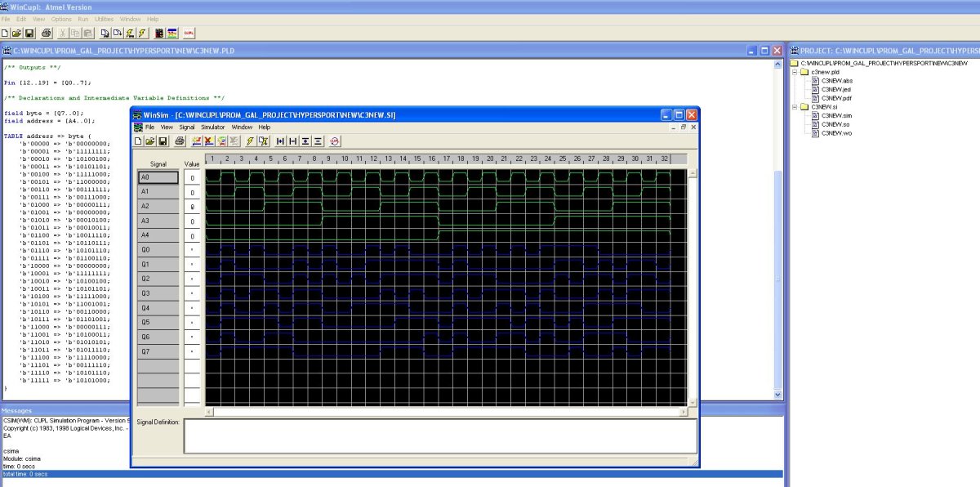Click WinSim waveform horizontal scrollbar right arrow
Screen dimensions: 980x487
coord(683,412)
